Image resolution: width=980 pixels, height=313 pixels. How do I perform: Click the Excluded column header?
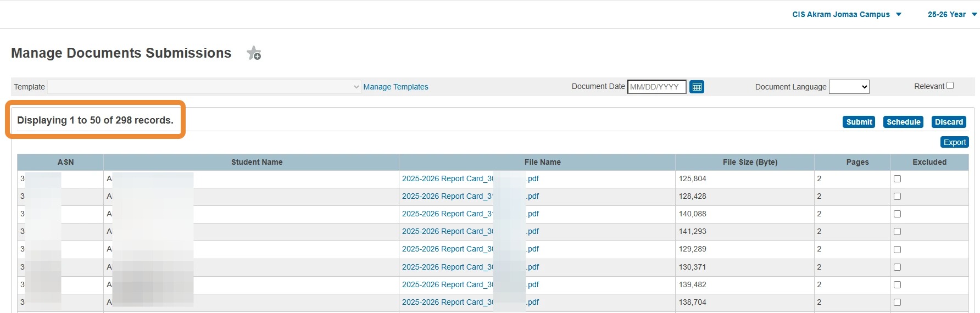929,162
